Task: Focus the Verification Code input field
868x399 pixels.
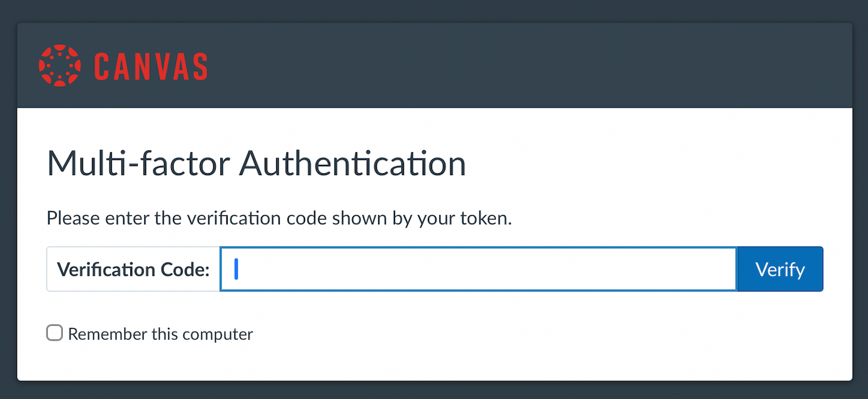Action: click(478, 269)
